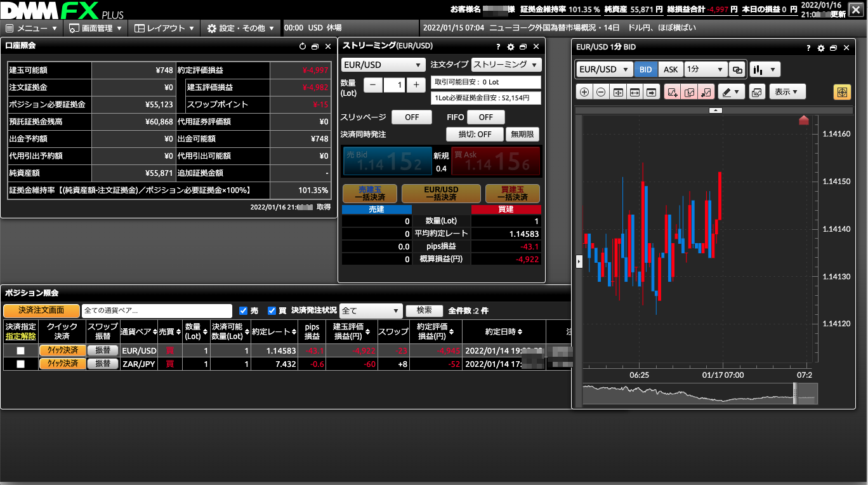Viewport: 868px width, 485px height.
Task: Click the orange crosshair target icon
Action: [841, 92]
